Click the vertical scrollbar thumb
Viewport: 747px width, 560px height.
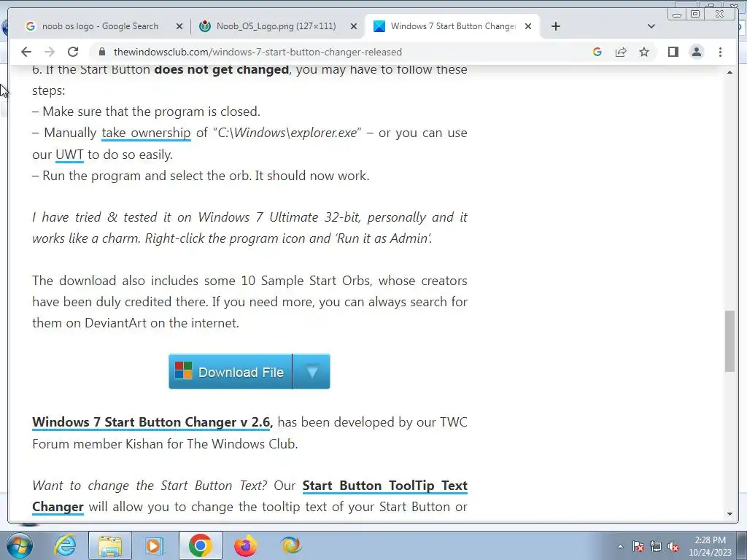(x=729, y=341)
